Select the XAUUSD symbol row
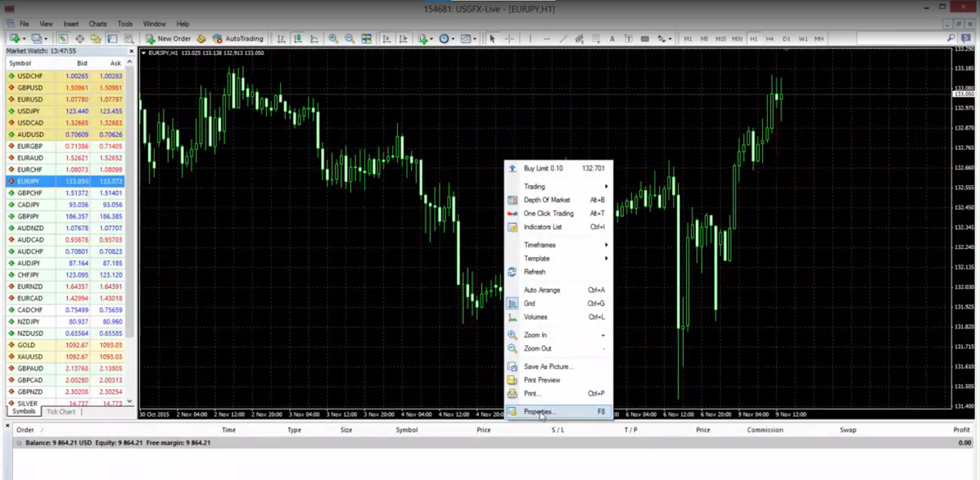This screenshot has height=480, width=980. point(66,357)
